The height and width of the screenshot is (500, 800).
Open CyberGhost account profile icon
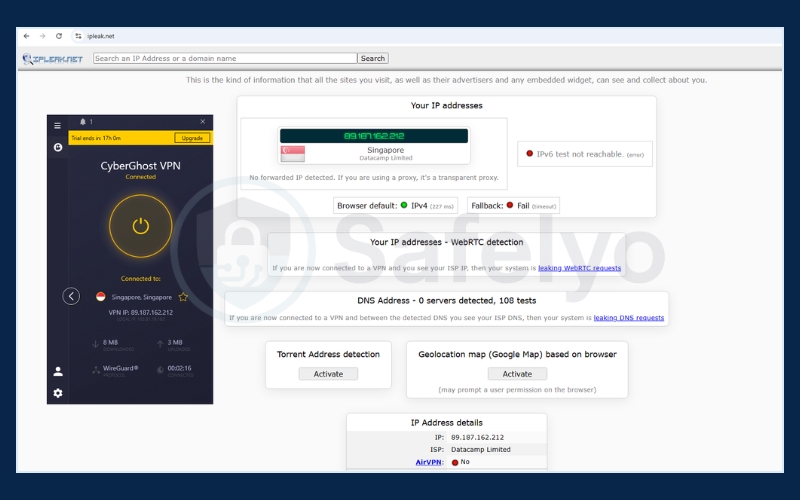58,371
